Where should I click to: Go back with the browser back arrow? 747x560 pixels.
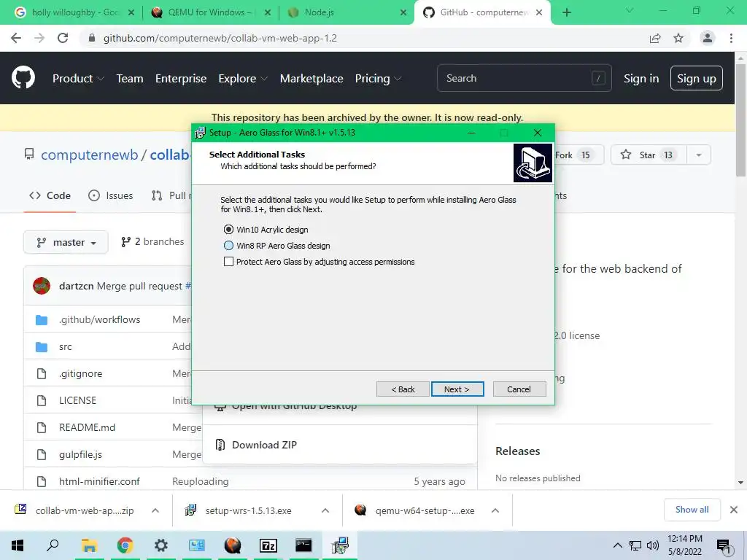tap(16, 38)
